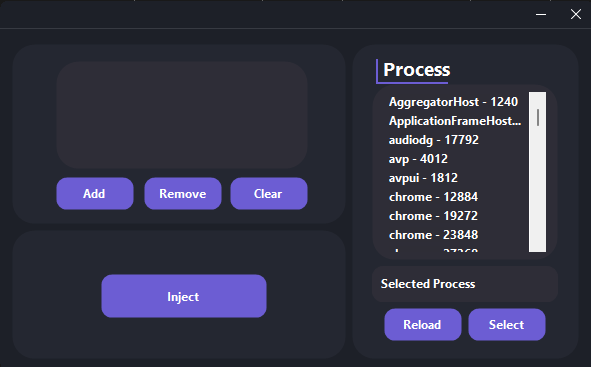The image size is (591, 367).
Task: Click the empty DLL list box
Action: tap(182, 115)
